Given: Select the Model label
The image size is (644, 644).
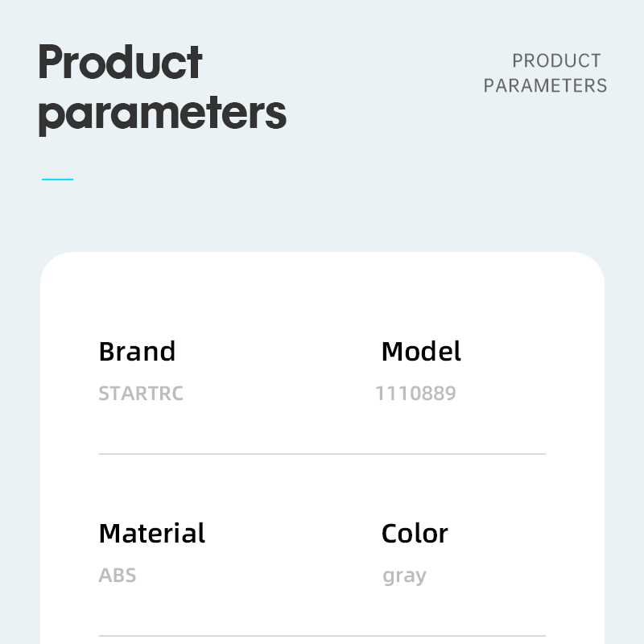Looking at the screenshot, I should [x=421, y=352].
